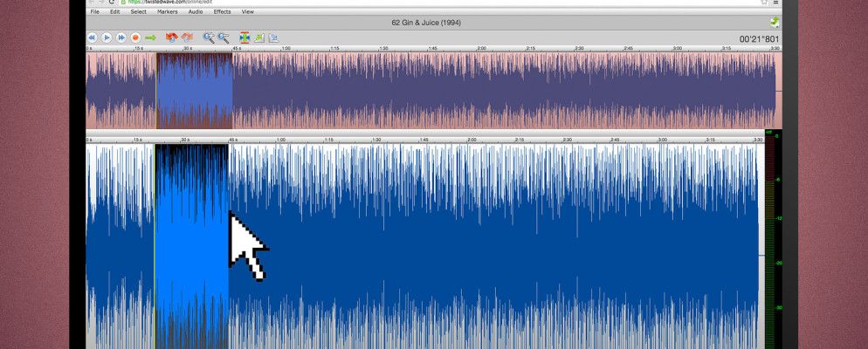
Task: Click the 62 Gin & Juice (1994) title
Action: pos(425,23)
